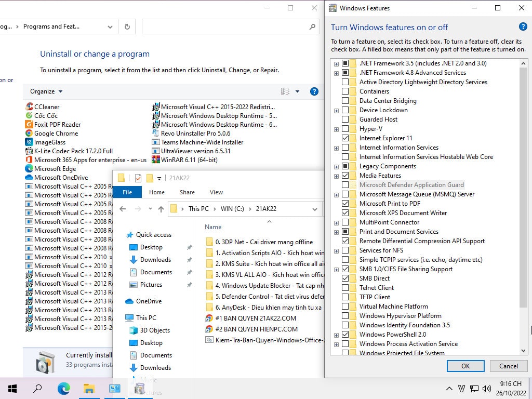The width and height of the screenshot is (532, 399).
Task: Expand Media Features node
Action: click(x=336, y=176)
